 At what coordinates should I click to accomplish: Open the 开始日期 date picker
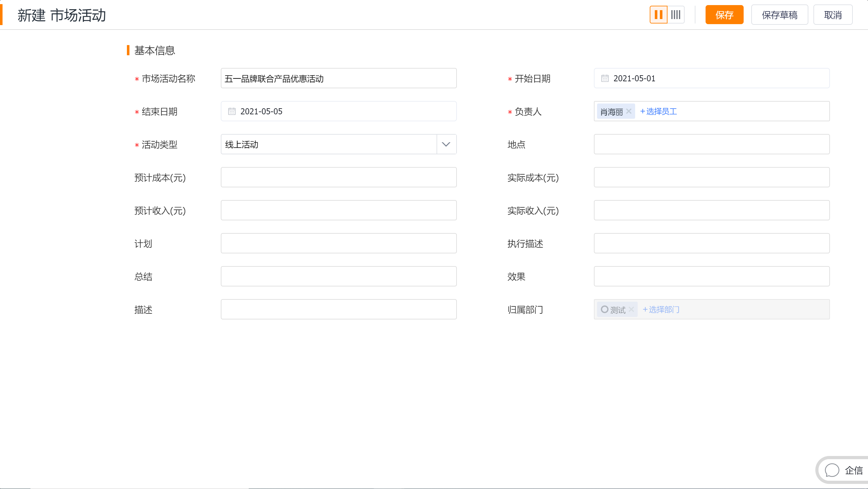click(x=712, y=78)
